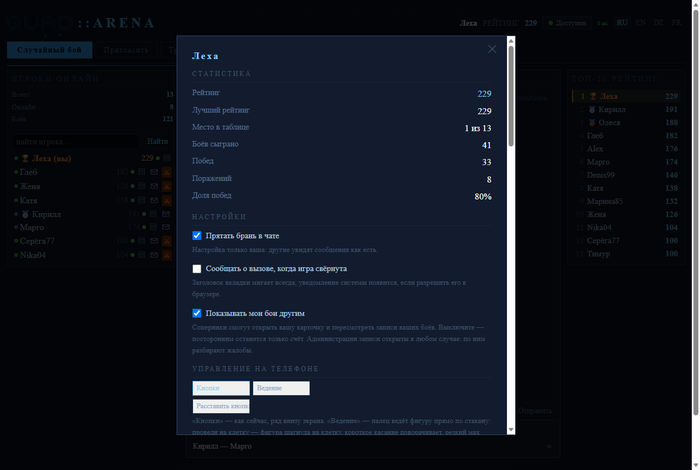
Task: Uncheck Показывать мои бои другим
Action: 196,313
